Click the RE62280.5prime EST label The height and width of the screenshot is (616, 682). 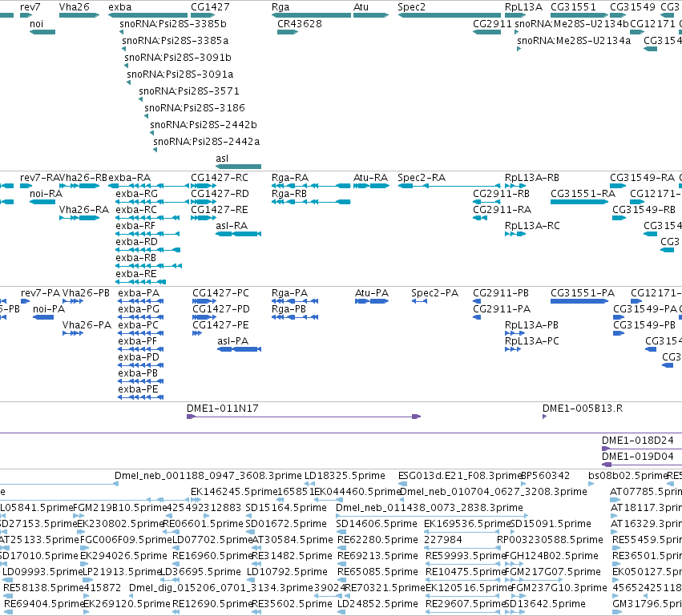[377, 541]
